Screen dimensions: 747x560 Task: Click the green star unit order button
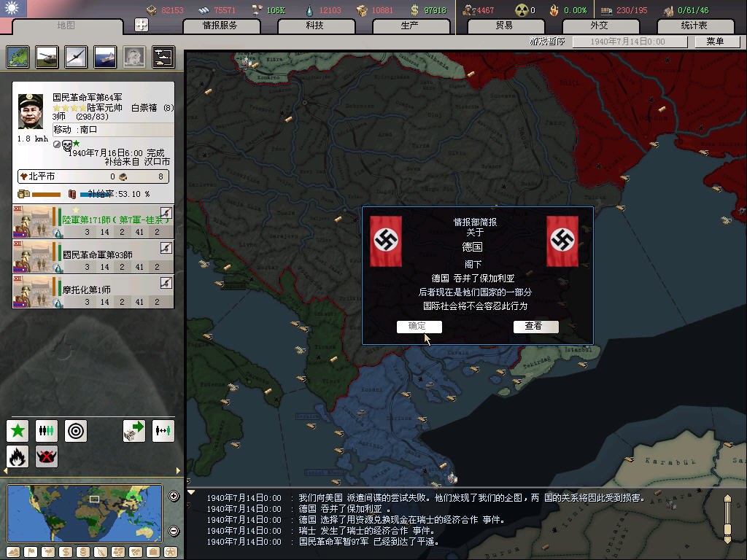pyautogui.click(x=18, y=431)
